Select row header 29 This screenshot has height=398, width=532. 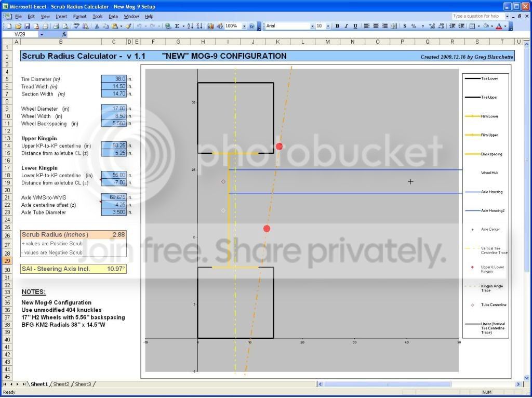tap(7, 261)
